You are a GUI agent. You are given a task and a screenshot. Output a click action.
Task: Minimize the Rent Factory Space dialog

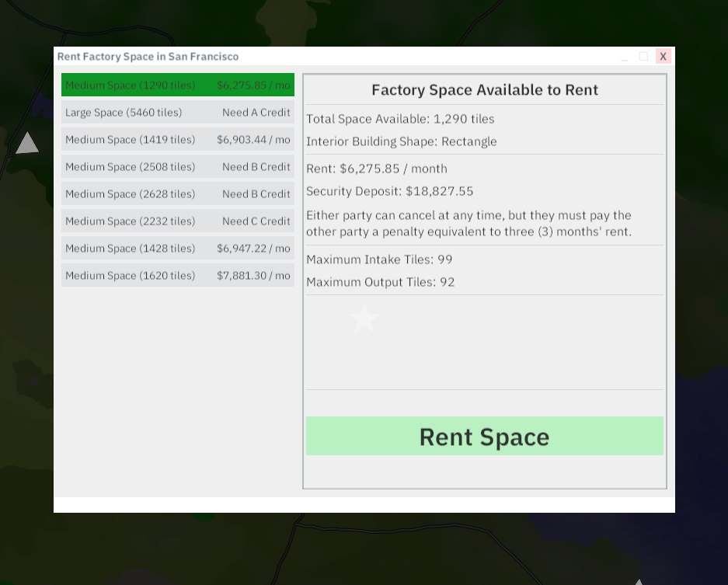click(x=624, y=57)
